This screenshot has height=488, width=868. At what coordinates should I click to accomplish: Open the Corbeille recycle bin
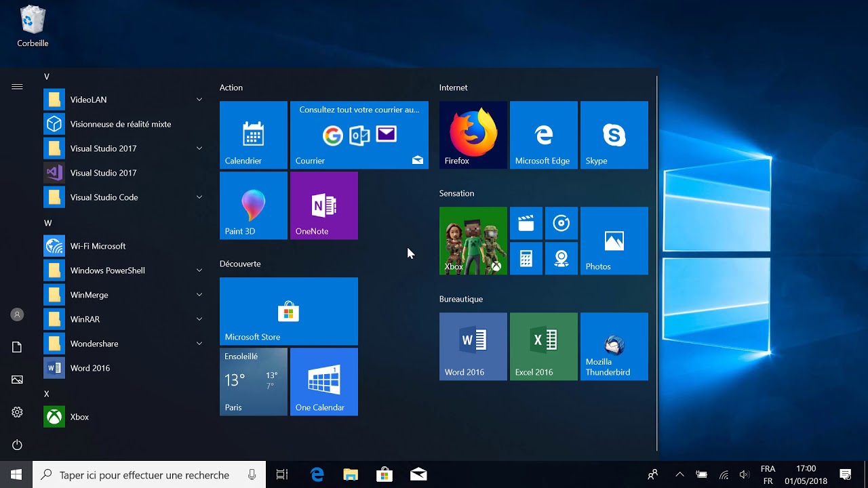33,27
